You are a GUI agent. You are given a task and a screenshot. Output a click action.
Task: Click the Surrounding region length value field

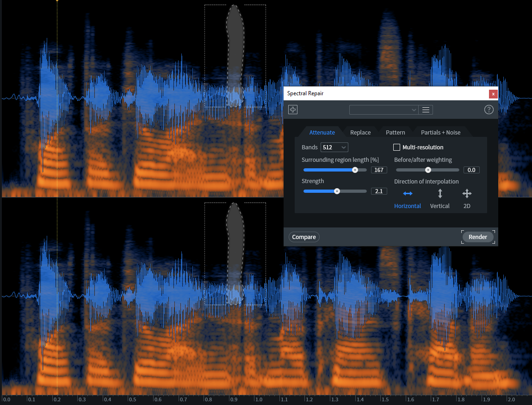pos(379,170)
